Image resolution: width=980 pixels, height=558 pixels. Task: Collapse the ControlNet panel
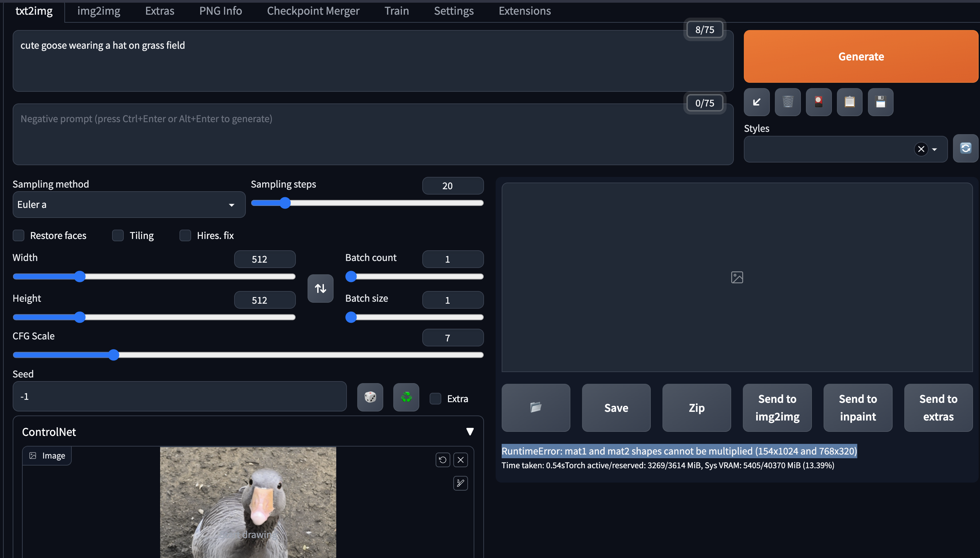click(x=470, y=432)
